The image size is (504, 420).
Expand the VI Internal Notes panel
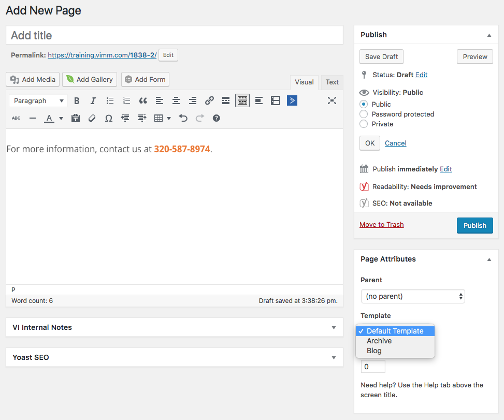(334, 327)
